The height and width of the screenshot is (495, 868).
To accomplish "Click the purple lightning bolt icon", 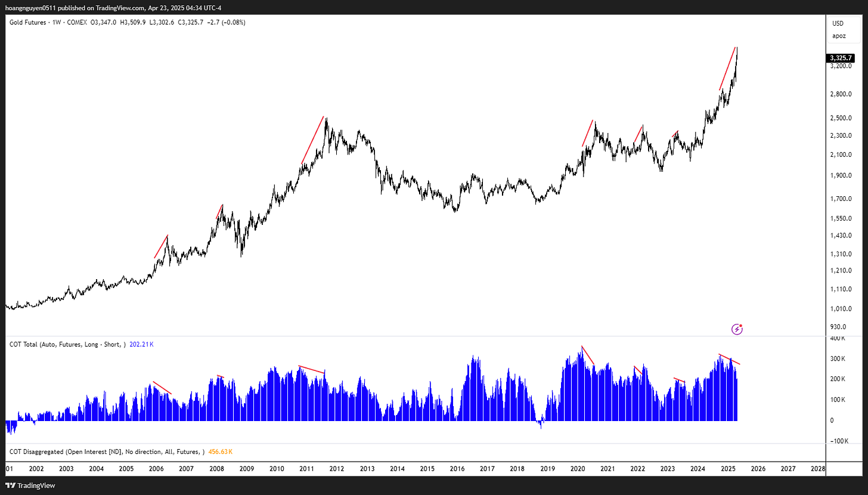I will point(738,329).
